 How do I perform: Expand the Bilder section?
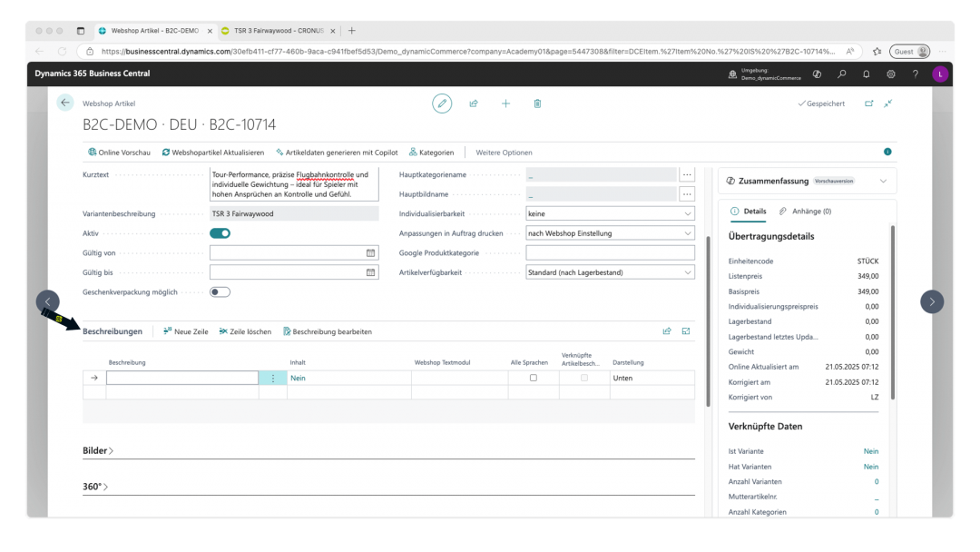pos(98,450)
